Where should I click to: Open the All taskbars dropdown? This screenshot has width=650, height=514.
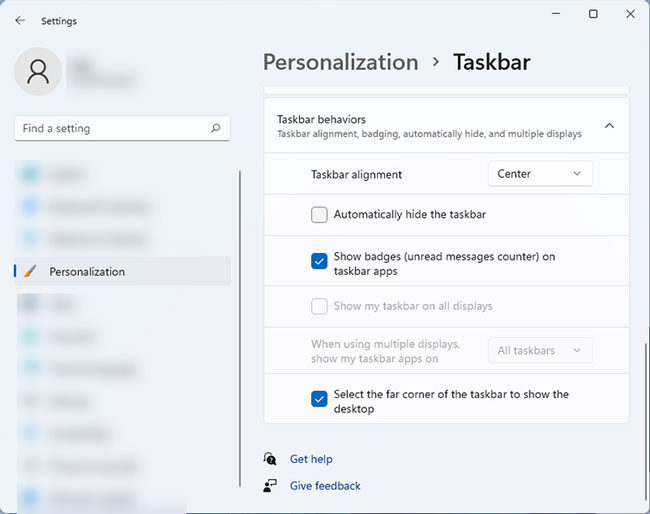coord(539,350)
